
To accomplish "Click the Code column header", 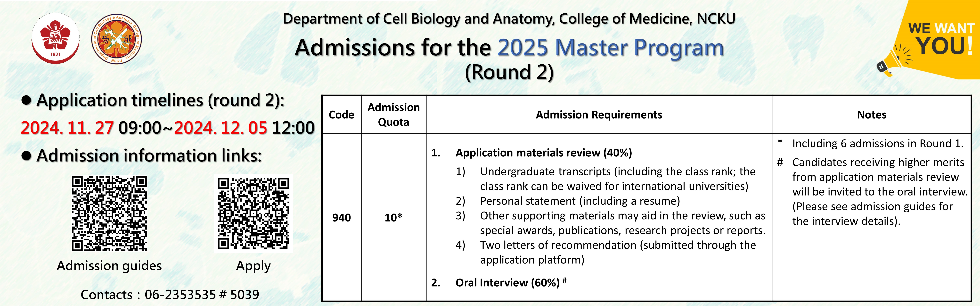I will pos(341,115).
